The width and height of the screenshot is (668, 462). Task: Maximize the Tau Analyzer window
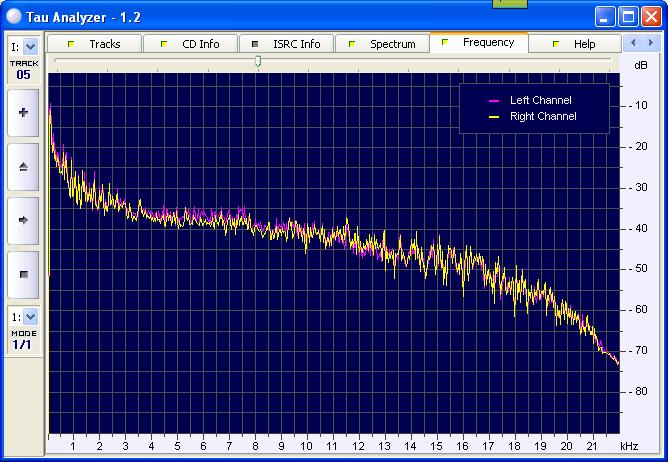[x=628, y=16]
